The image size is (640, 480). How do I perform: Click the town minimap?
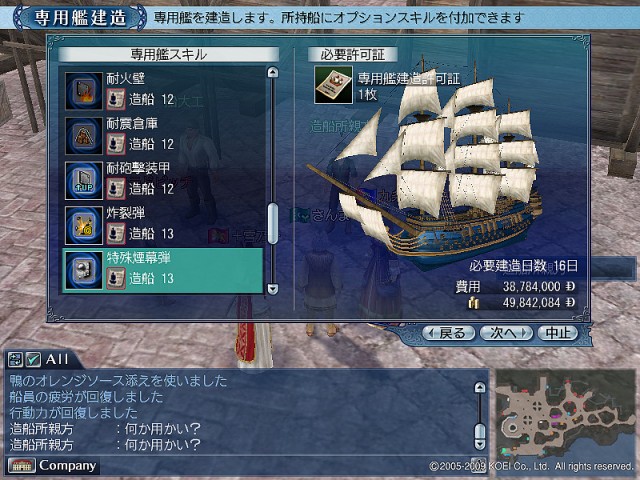(x=567, y=416)
